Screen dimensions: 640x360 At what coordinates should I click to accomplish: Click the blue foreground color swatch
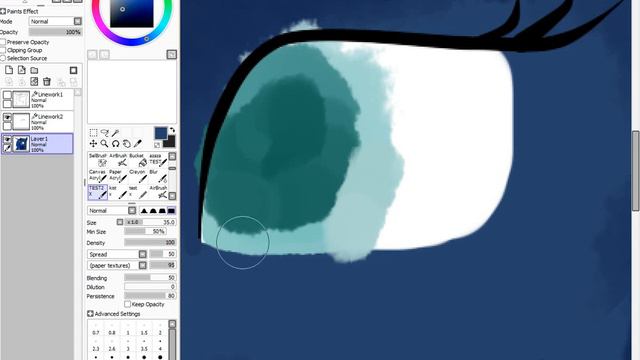pos(160,133)
